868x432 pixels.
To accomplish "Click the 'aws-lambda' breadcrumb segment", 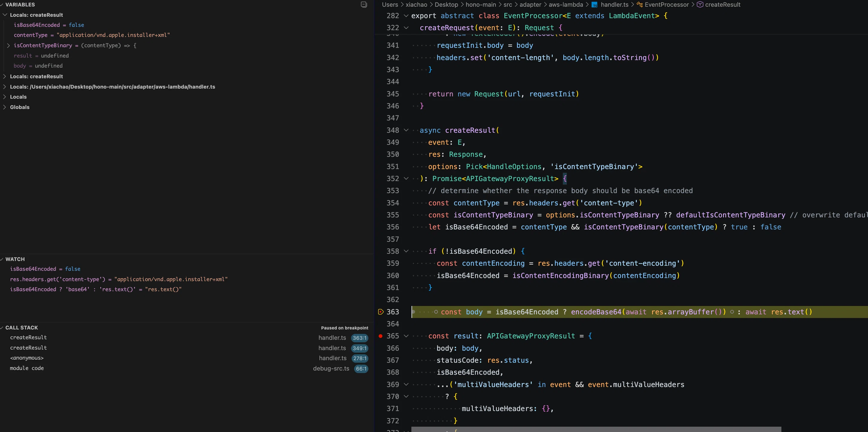I will coord(566,5).
